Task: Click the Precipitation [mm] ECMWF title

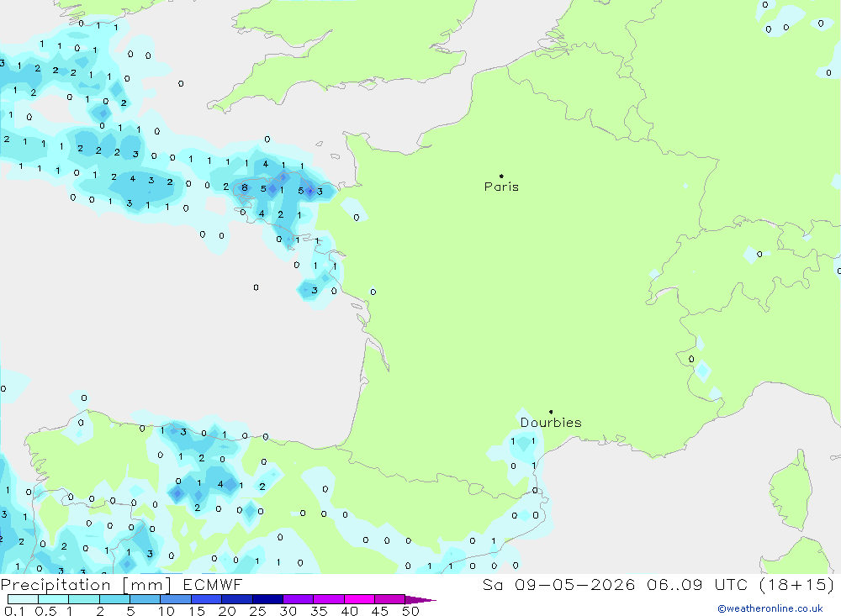Action: tap(121, 584)
